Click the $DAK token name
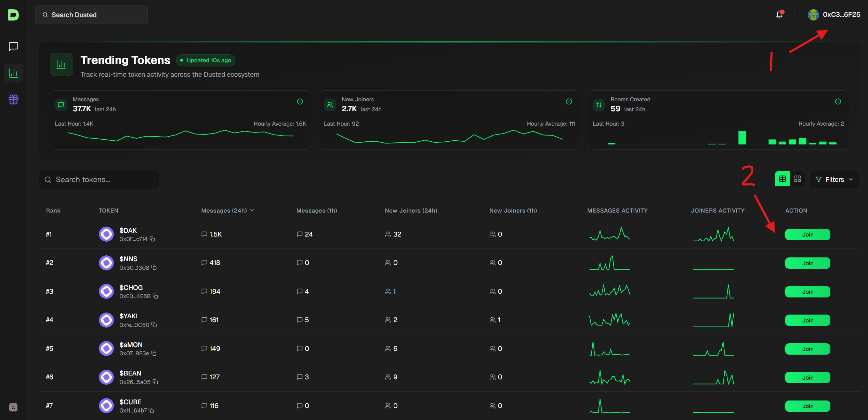This screenshot has height=420, width=868. click(128, 230)
